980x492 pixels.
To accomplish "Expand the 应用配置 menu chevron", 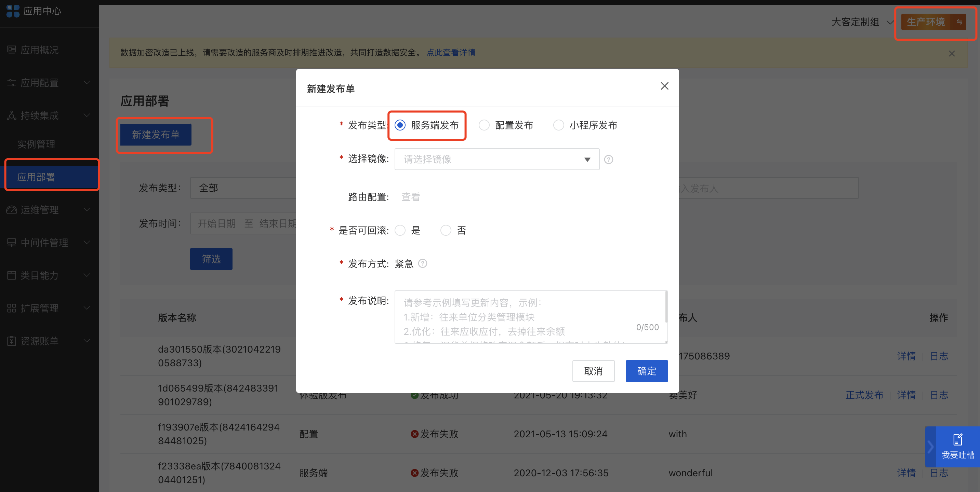I will pos(87,82).
